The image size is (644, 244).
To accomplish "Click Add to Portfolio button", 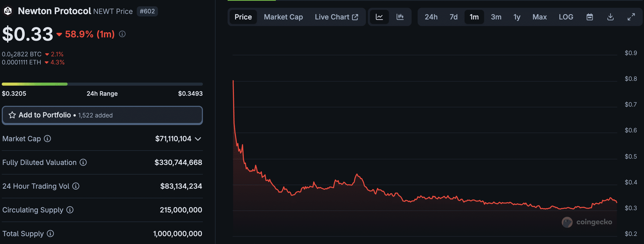I will point(102,115).
